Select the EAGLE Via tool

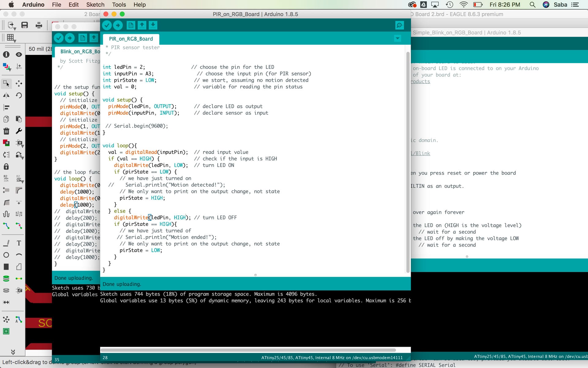pos(6,278)
